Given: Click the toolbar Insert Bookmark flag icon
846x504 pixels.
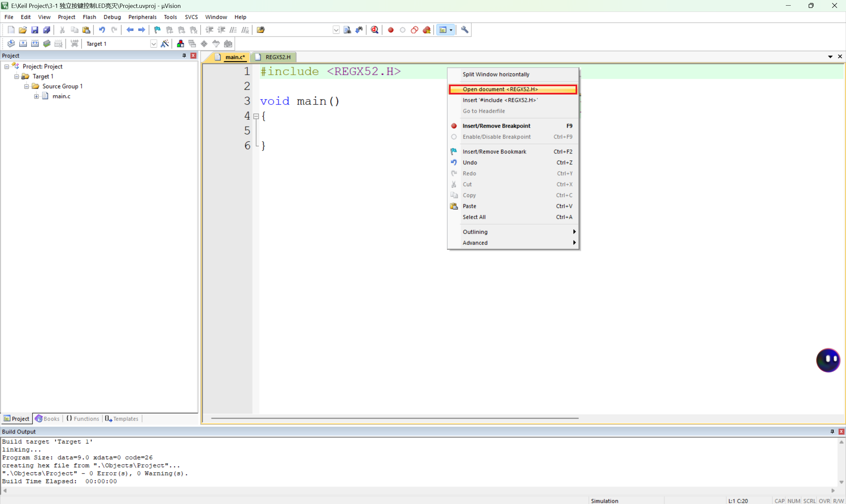Looking at the screenshot, I should 157,30.
